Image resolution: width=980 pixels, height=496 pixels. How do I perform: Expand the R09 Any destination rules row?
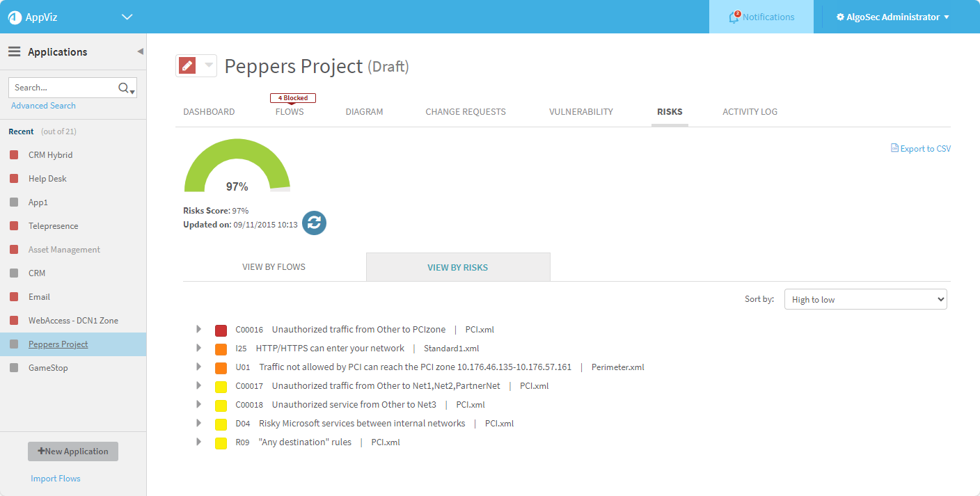click(x=198, y=442)
